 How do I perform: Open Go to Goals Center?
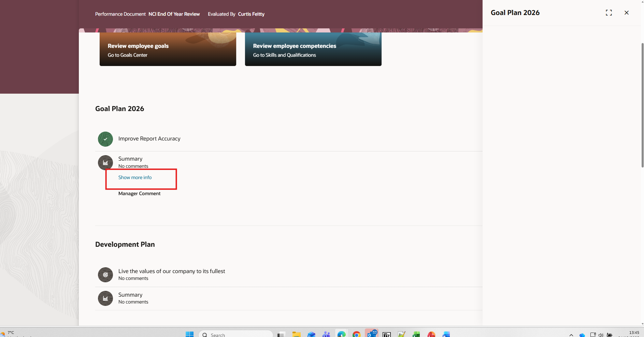tap(127, 55)
